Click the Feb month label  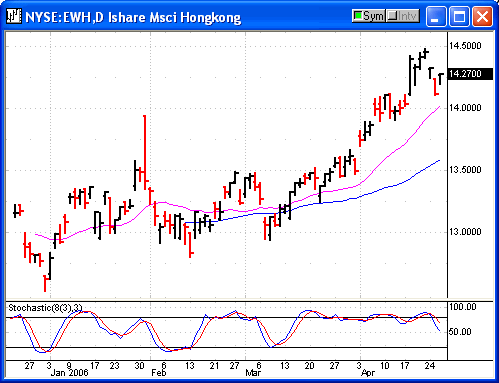click(159, 373)
